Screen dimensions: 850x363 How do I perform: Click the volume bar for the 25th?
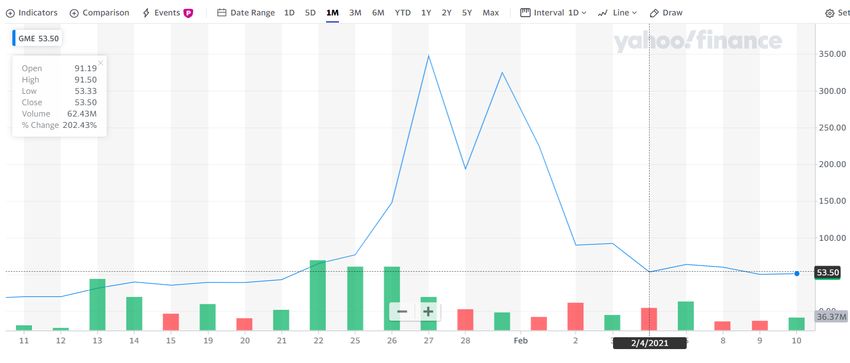pos(355,299)
